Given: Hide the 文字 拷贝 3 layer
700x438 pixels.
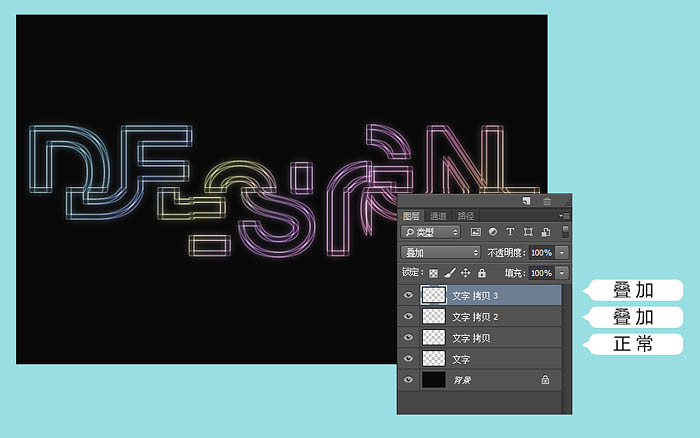Looking at the screenshot, I should click(408, 295).
